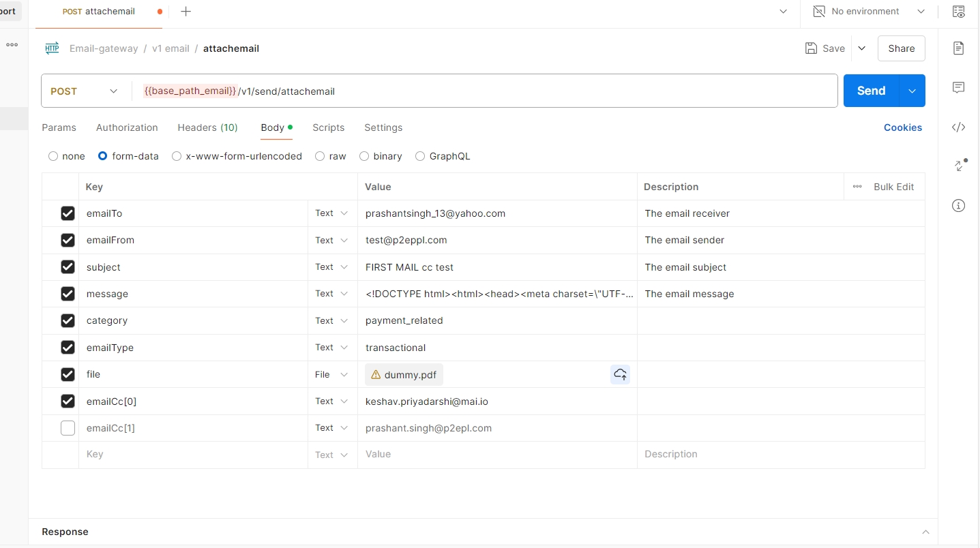Click the three dots sidebar options icon

(x=12, y=45)
